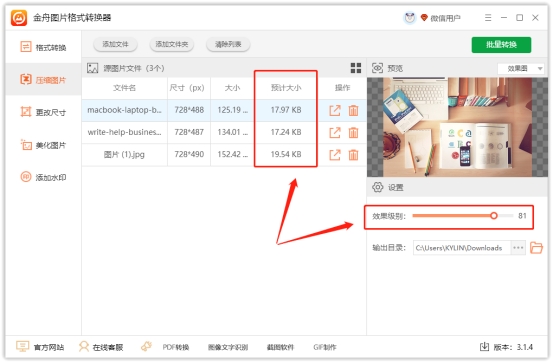This screenshot has width=553, height=364.
Task: Click the 大小 column header
Action: coord(232,88)
